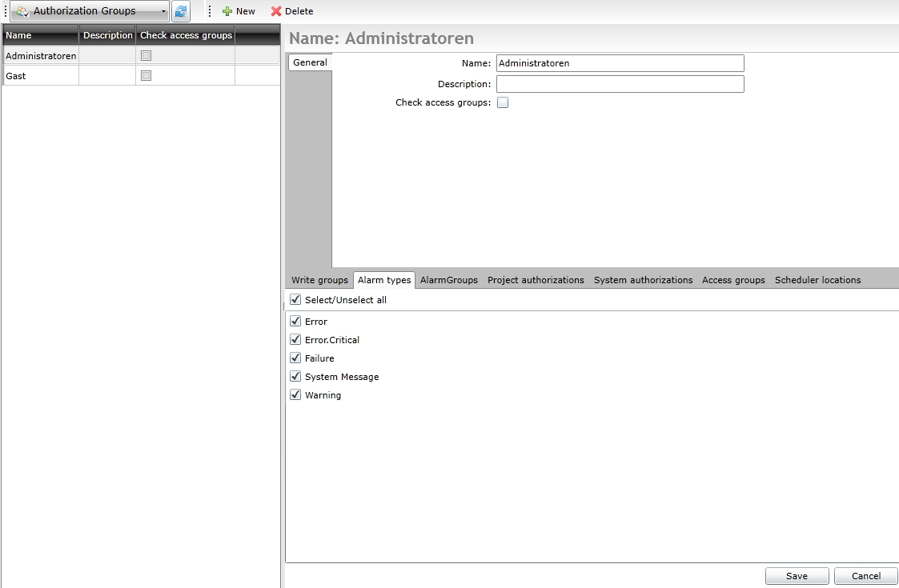Click the Authorization Groups users icon
899x588 pixels.
[22, 11]
